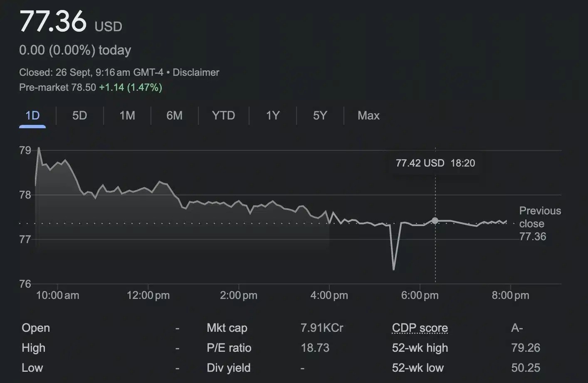Select the 6M chart period
Image resolution: width=588 pixels, height=383 pixels.
click(x=174, y=116)
